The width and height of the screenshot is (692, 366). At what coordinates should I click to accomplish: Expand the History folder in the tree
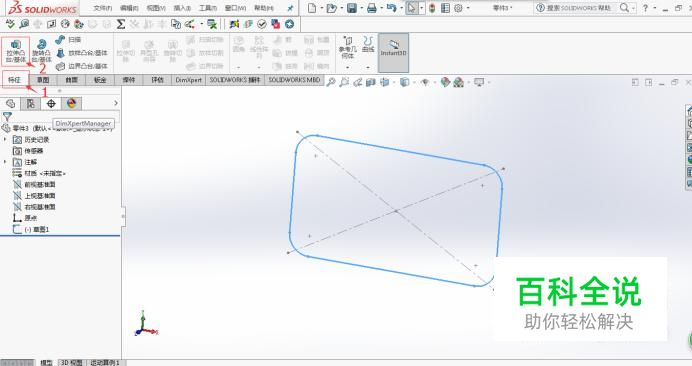coord(5,140)
